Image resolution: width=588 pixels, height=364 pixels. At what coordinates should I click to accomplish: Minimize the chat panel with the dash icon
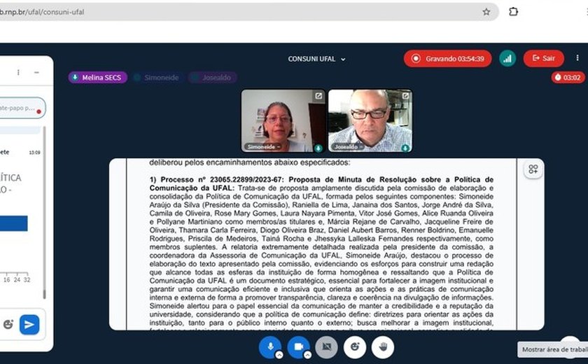pyautogui.click(x=36, y=72)
